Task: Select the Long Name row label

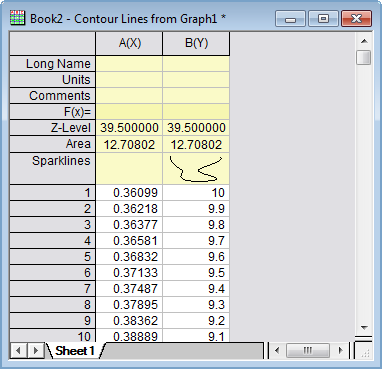Action: pos(53,64)
